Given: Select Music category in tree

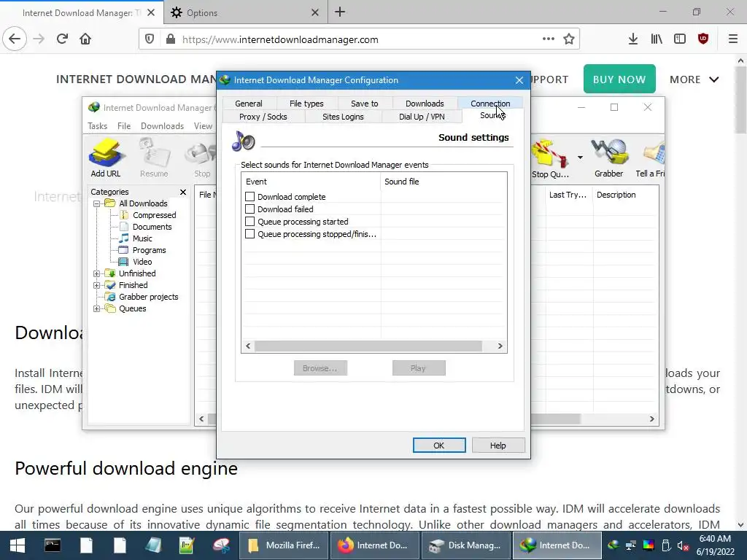Looking at the screenshot, I should pos(142,238).
